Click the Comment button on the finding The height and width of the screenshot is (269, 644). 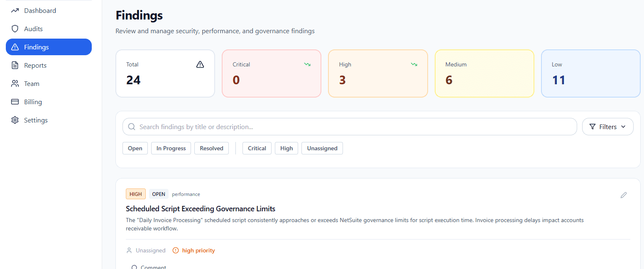pyautogui.click(x=149, y=267)
